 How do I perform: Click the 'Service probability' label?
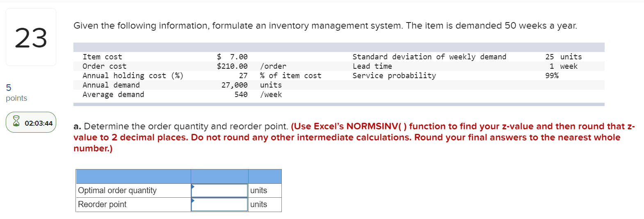click(394, 76)
